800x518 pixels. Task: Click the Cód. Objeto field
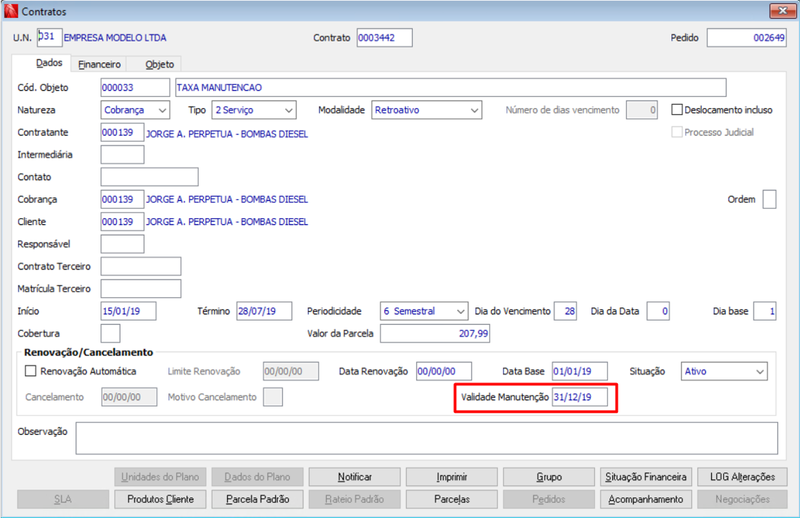click(135, 87)
